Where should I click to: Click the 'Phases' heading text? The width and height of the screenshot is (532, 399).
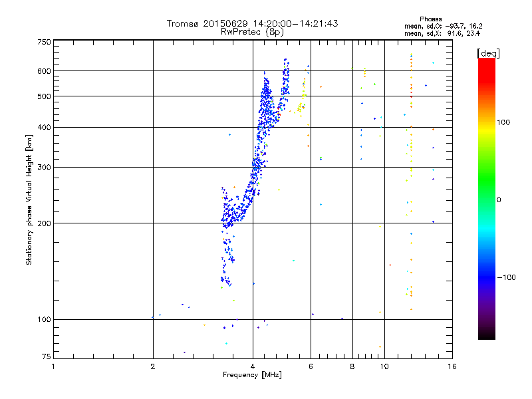tap(430, 19)
